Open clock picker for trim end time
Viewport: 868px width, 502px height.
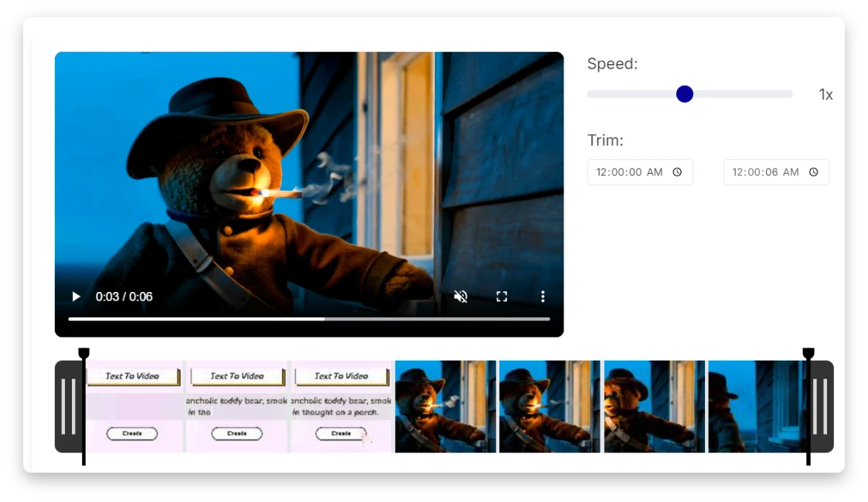(x=813, y=172)
